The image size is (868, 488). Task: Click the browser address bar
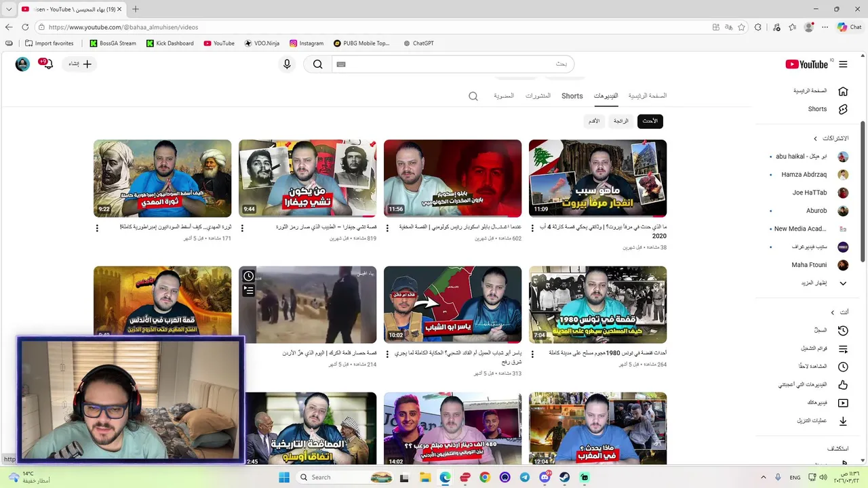point(373,27)
